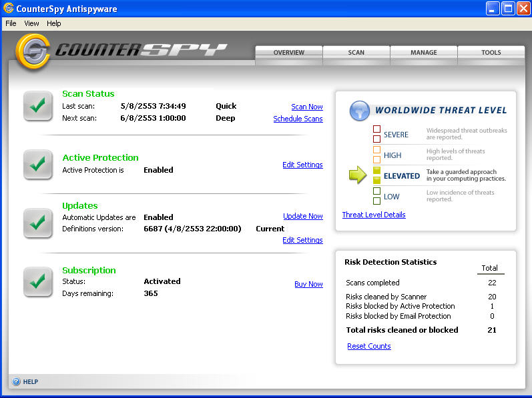Screen dimensions: 532x398
Task: Click the High orange threat level squares
Action: click(376, 155)
